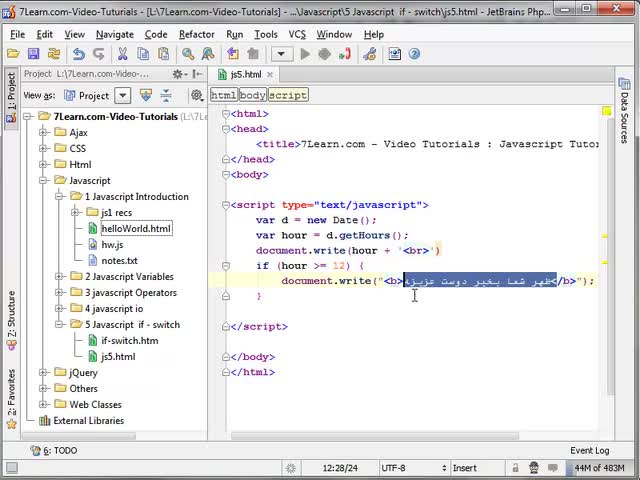The image size is (640, 480).
Task: Select helloWorld.html in project tree
Action: tap(136, 229)
